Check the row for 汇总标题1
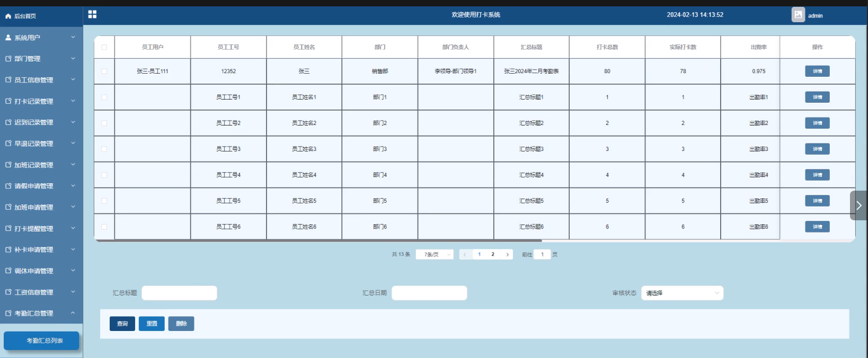The width and height of the screenshot is (868, 358). [104, 97]
